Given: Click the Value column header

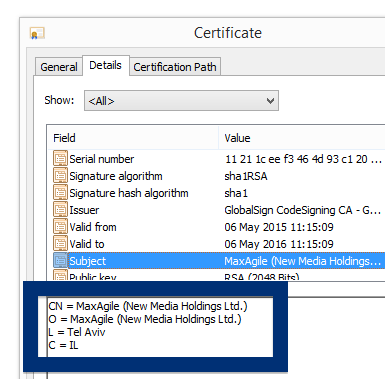Looking at the screenshot, I should [302, 138].
